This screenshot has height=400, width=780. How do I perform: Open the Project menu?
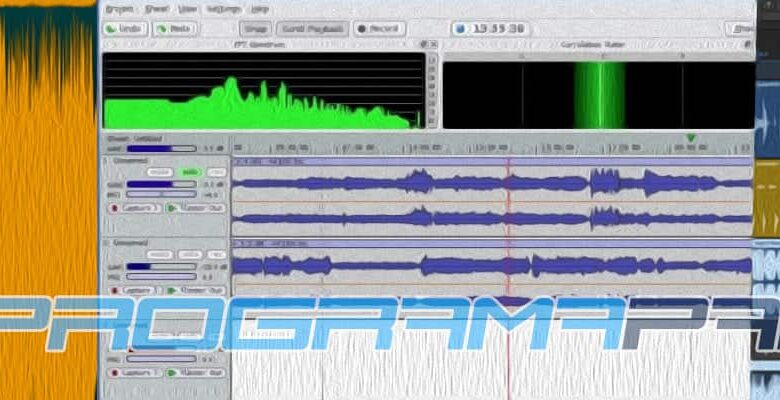coord(118,9)
